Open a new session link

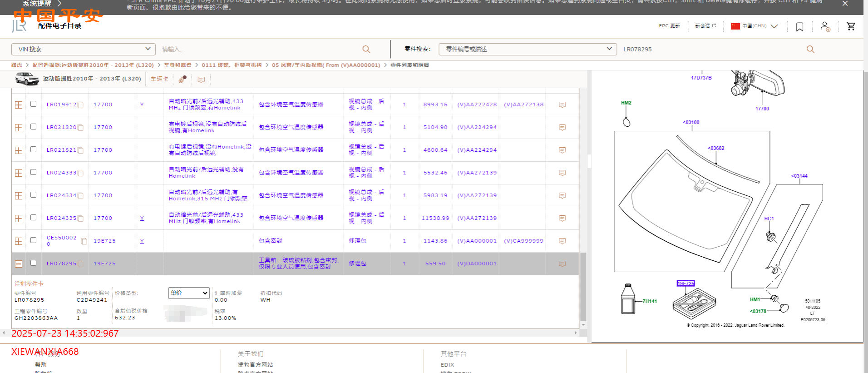[705, 26]
